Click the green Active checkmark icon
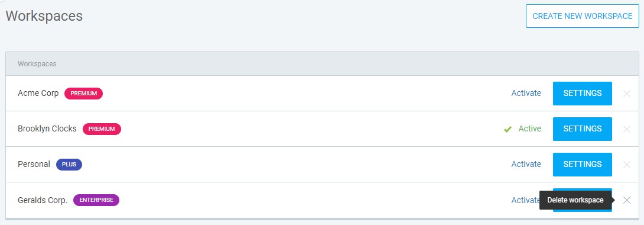644x225 pixels. [x=508, y=129]
